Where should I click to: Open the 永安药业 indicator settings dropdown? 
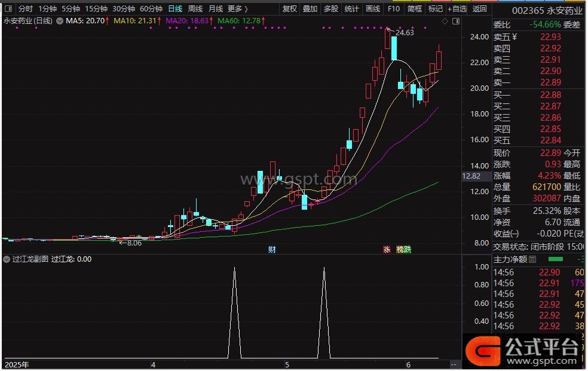pyautogui.click(x=60, y=21)
